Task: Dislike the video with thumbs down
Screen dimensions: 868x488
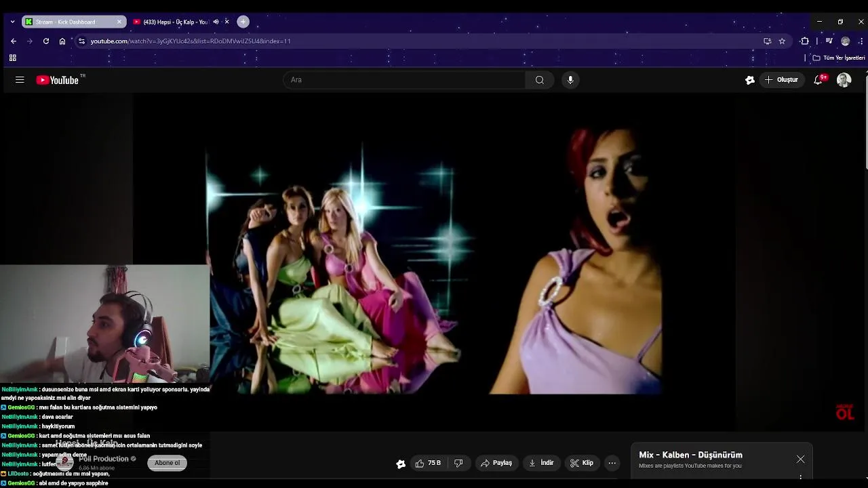Action: pyautogui.click(x=458, y=463)
